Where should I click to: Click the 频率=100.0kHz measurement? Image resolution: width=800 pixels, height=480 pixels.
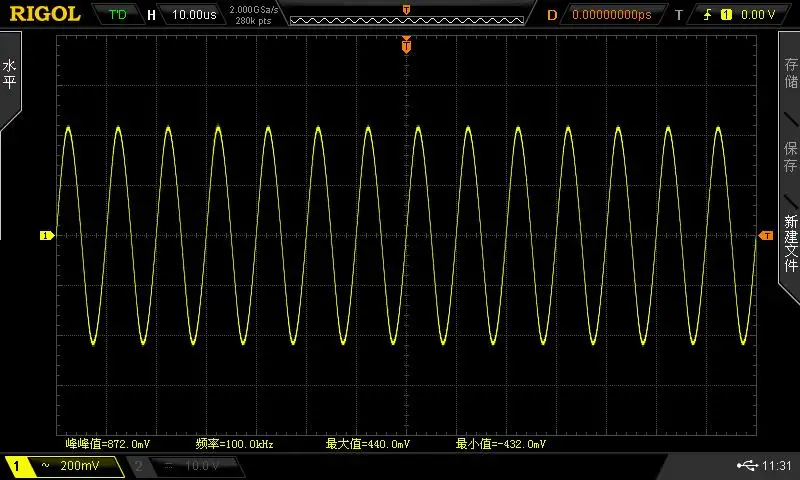[x=235, y=444]
